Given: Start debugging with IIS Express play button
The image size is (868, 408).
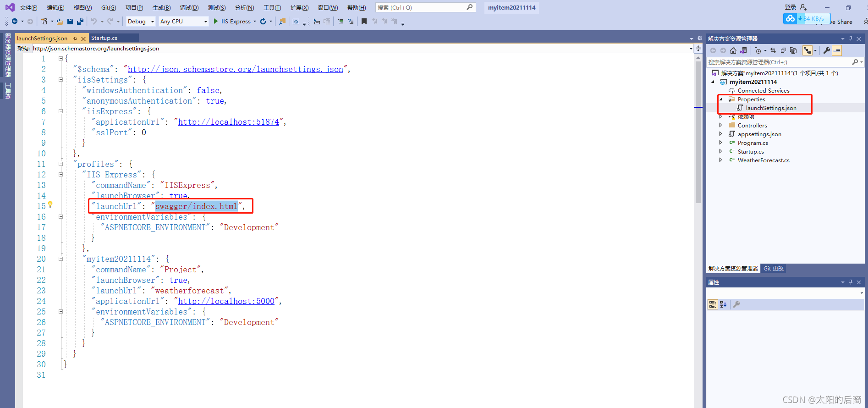Looking at the screenshot, I should [x=216, y=21].
